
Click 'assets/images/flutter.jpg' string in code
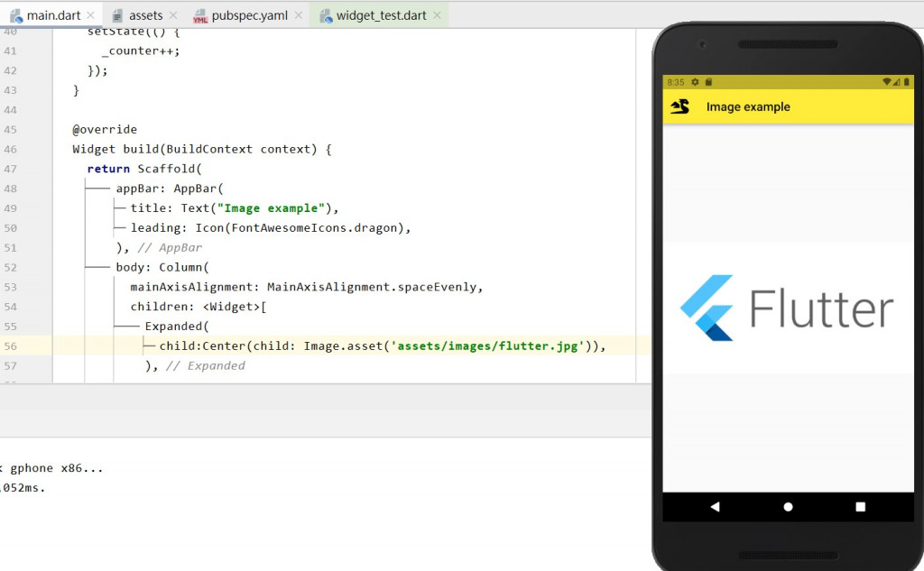[x=486, y=345]
